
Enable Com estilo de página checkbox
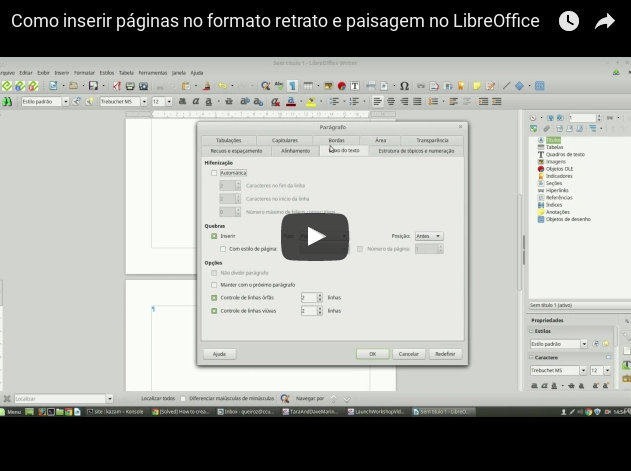coord(223,249)
